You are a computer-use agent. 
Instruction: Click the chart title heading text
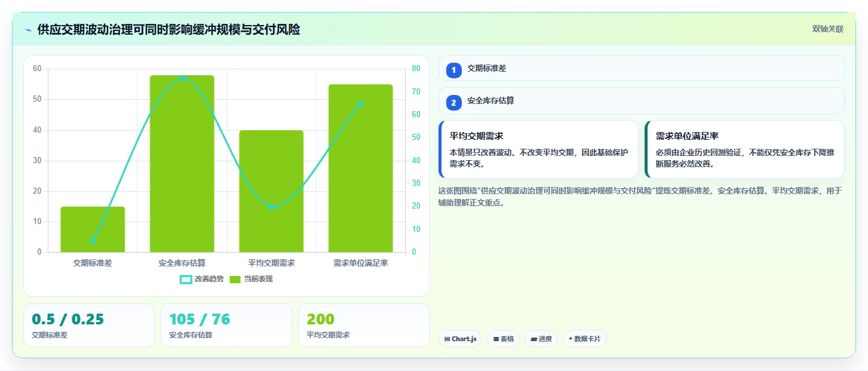coord(168,30)
